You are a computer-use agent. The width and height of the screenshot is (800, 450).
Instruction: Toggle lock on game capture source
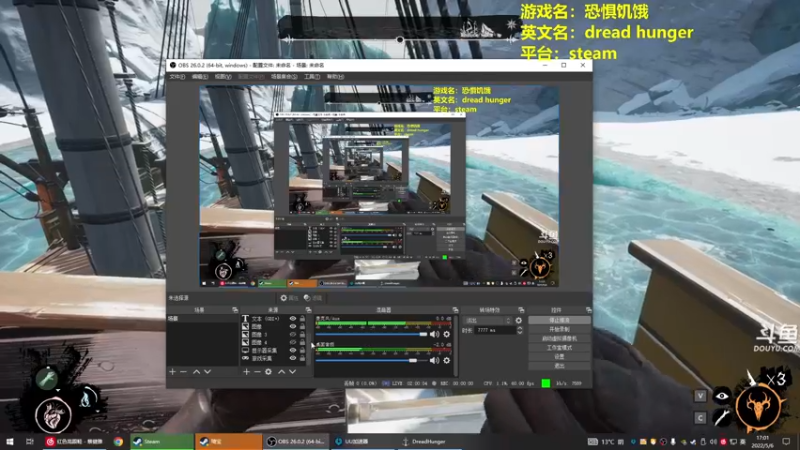[x=303, y=359]
